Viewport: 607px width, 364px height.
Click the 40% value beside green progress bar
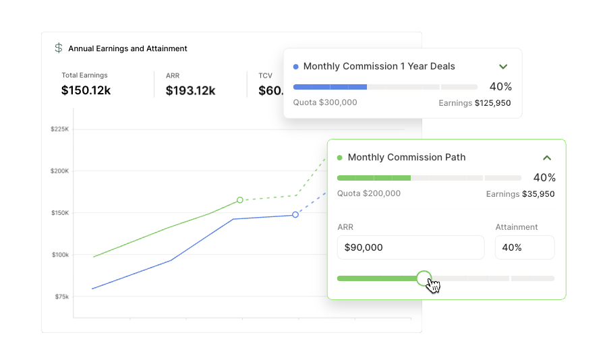coord(544,177)
